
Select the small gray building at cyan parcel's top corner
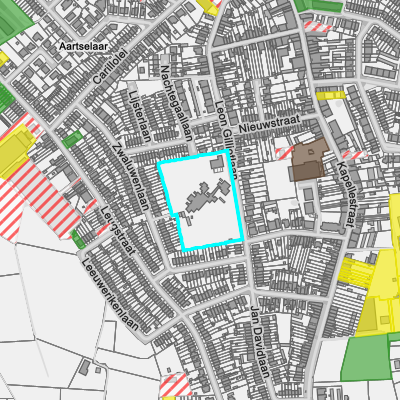(x=217, y=165)
